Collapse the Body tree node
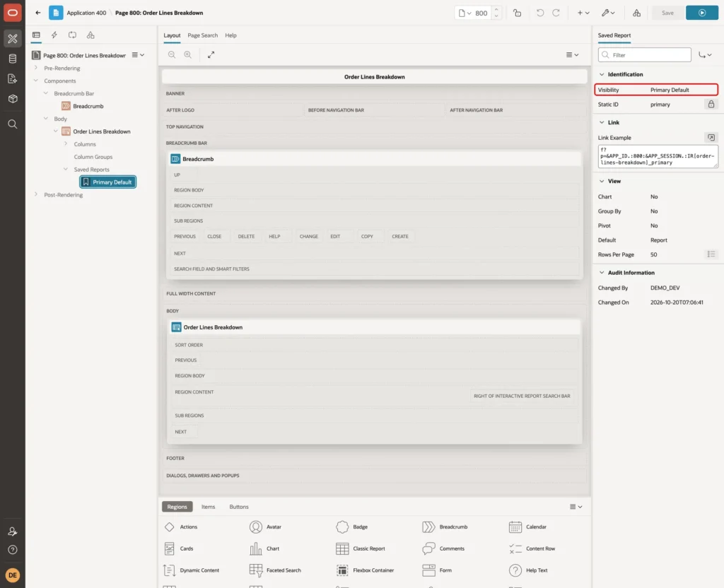The width and height of the screenshot is (724, 588). point(46,119)
